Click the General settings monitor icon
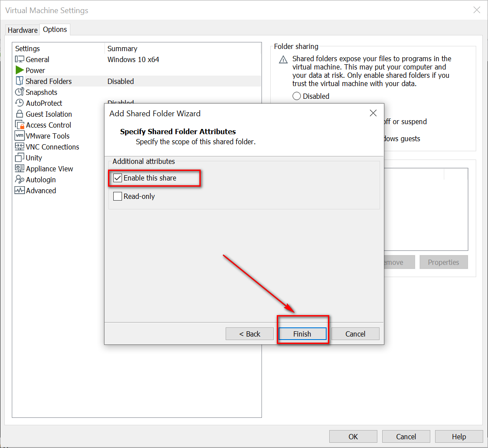The width and height of the screenshot is (488, 448). pyautogui.click(x=19, y=59)
